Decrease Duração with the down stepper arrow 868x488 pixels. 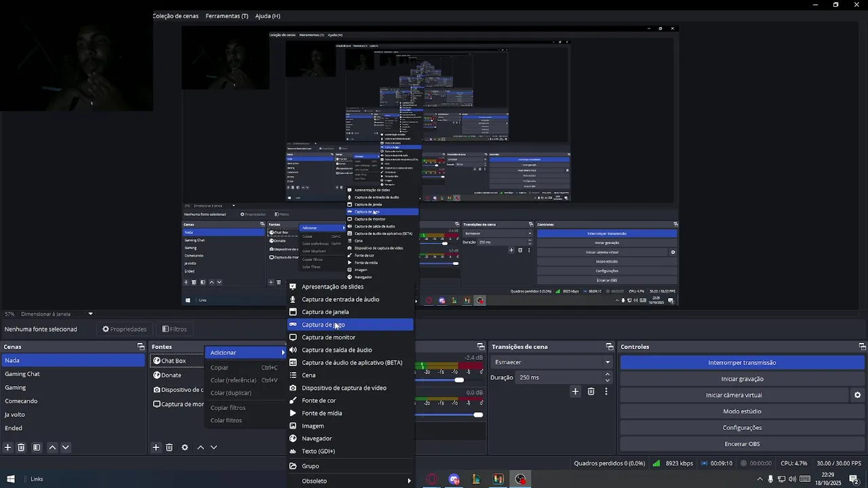[x=607, y=380]
